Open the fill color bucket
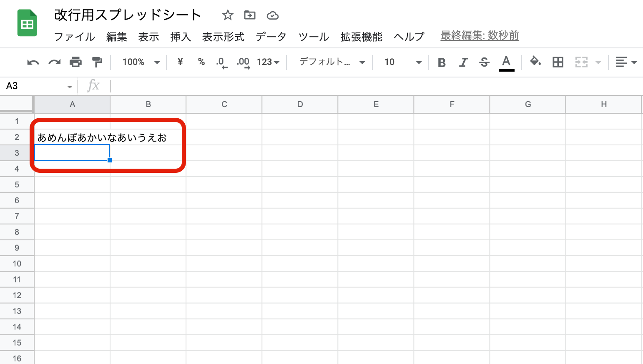The height and width of the screenshot is (364, 643). click(x=535, y=62)
